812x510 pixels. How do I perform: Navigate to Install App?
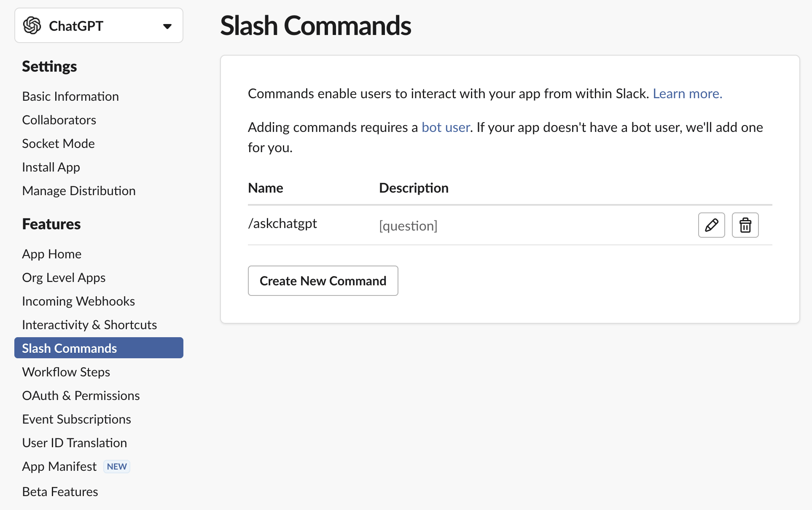pyautogui.click(x=51, y=167)
